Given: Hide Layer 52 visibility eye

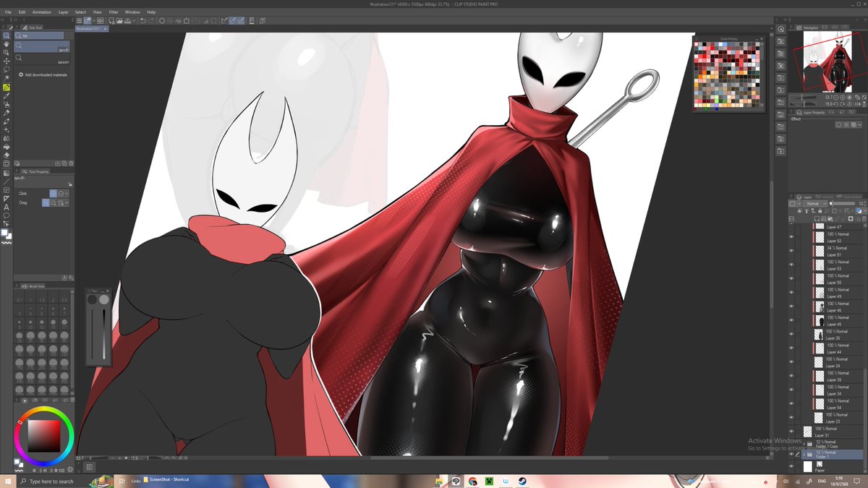Looking at the screenshot, I should tap(791, 237).
